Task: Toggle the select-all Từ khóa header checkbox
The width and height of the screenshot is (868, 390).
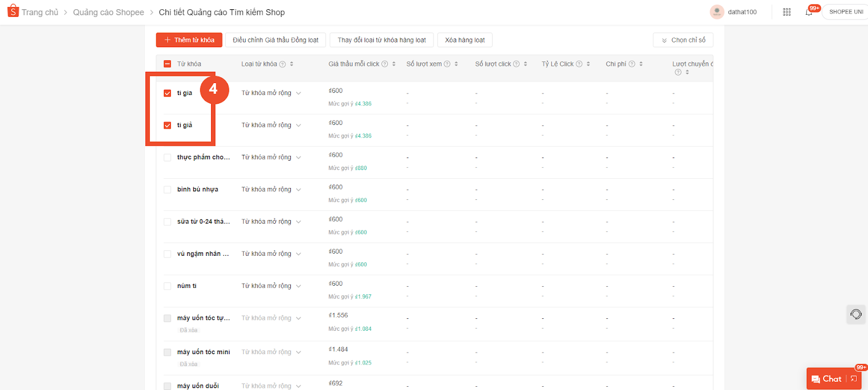Action: (x=167, y=64)
